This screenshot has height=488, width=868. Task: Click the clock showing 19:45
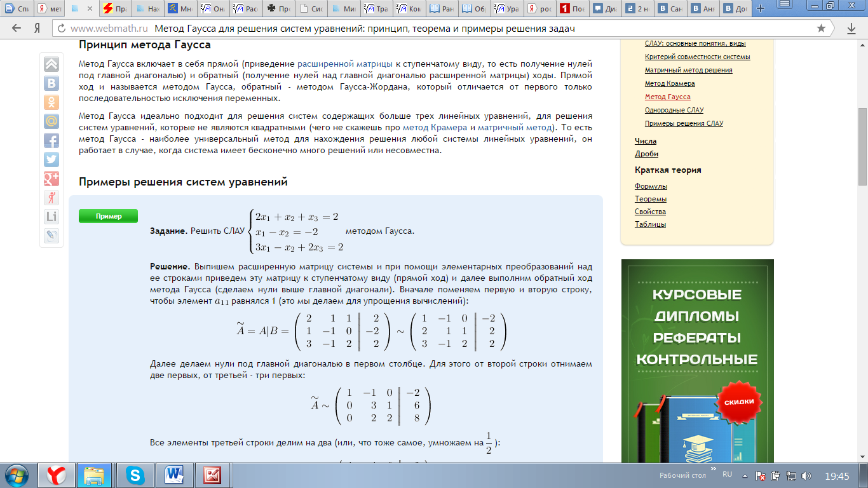[x=837, y=476]
